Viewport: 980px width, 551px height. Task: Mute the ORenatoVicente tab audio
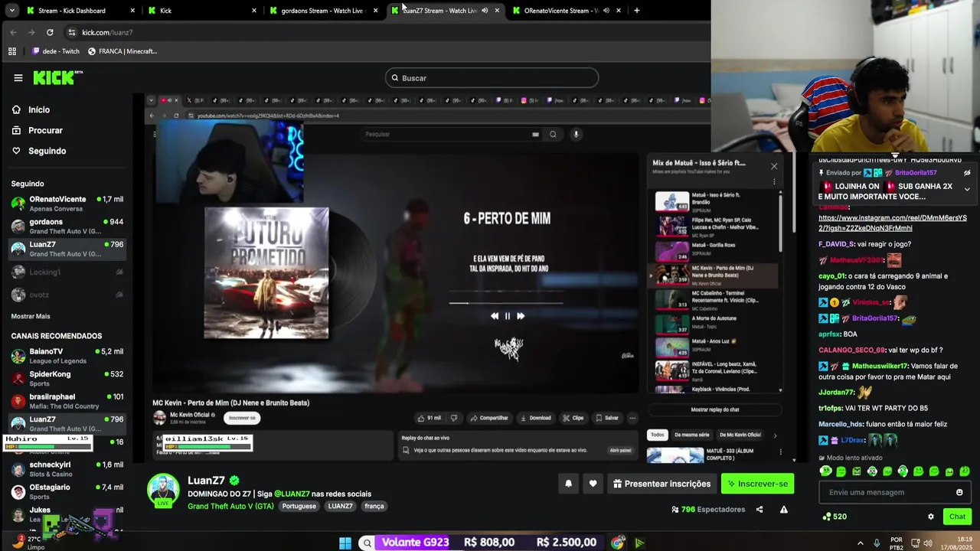tap(606, 11)
